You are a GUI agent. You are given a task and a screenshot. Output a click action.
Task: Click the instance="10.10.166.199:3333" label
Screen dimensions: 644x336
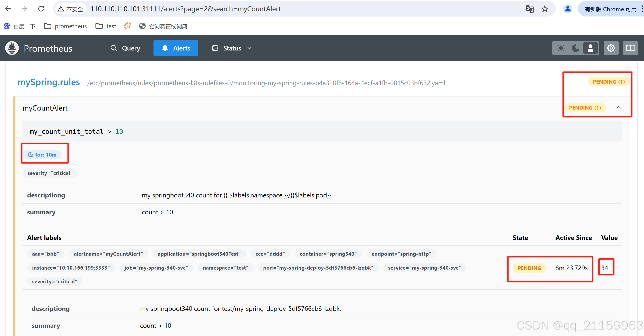tap(71, 268)
